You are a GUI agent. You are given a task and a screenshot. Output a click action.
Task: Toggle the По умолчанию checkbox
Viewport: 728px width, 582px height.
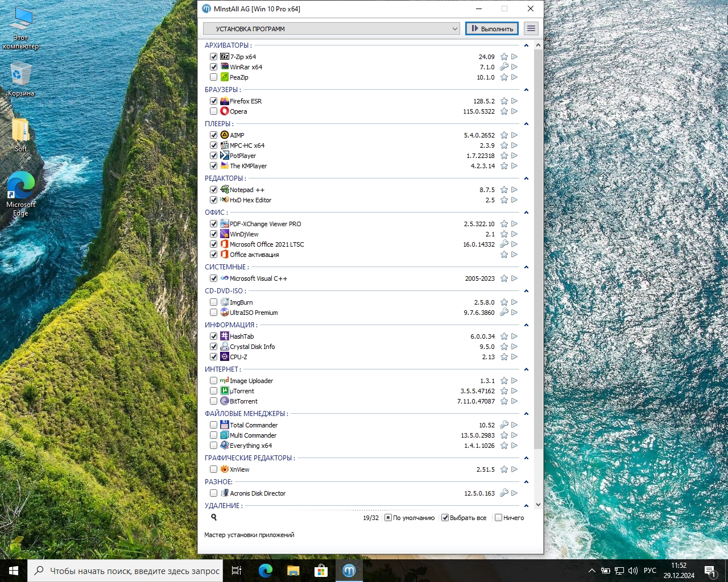coord(388,518)
